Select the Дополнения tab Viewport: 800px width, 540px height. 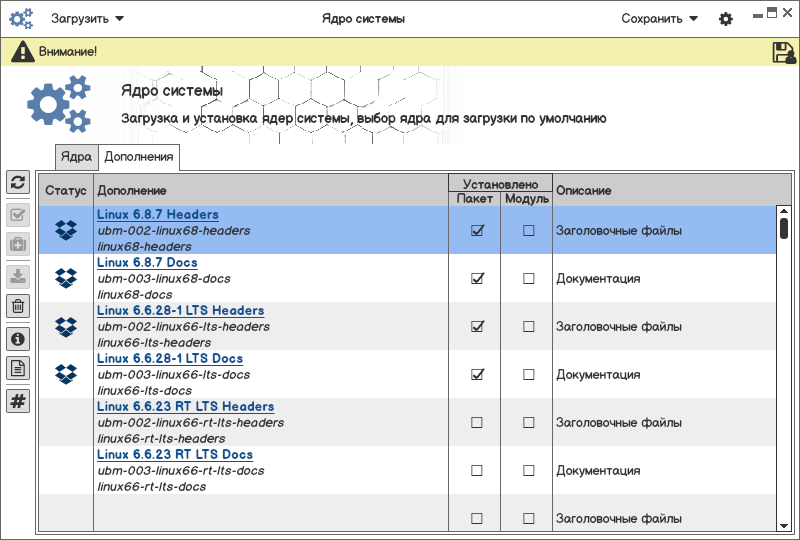coord(139,157)
